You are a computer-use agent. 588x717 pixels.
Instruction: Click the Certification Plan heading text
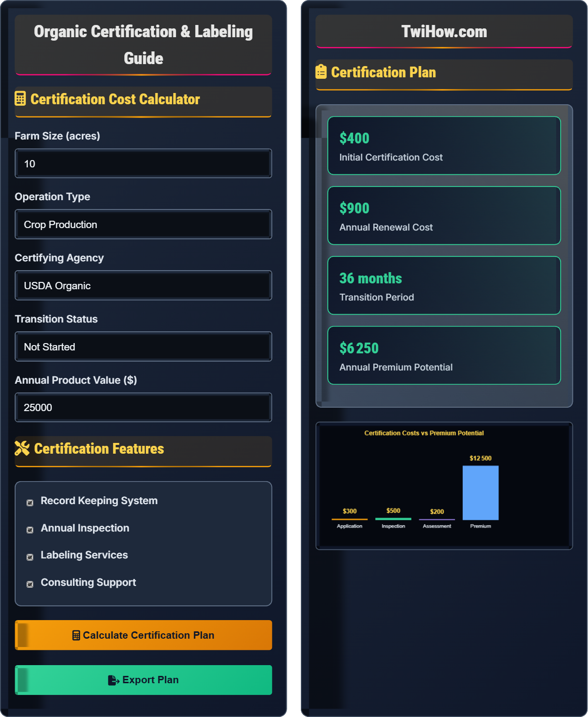[384, 72]
